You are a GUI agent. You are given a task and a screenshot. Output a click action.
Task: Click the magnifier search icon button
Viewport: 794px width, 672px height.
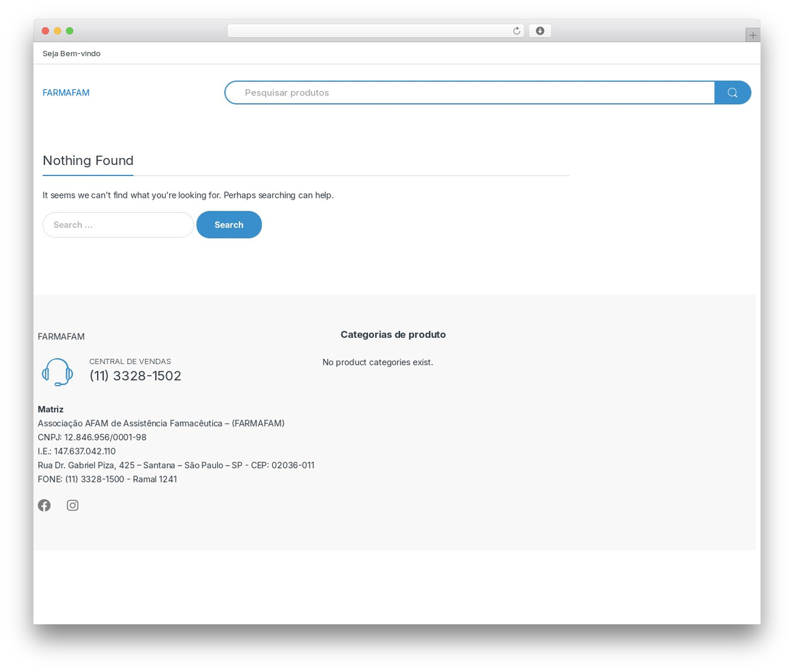(733, 92)
